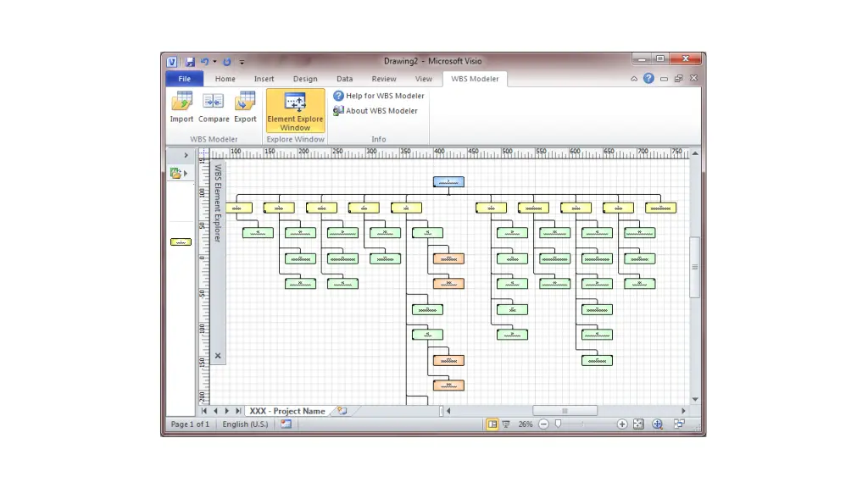Click the Import button in the ribbon
This screenshot has width=868, height=488.
click(181, 108)
